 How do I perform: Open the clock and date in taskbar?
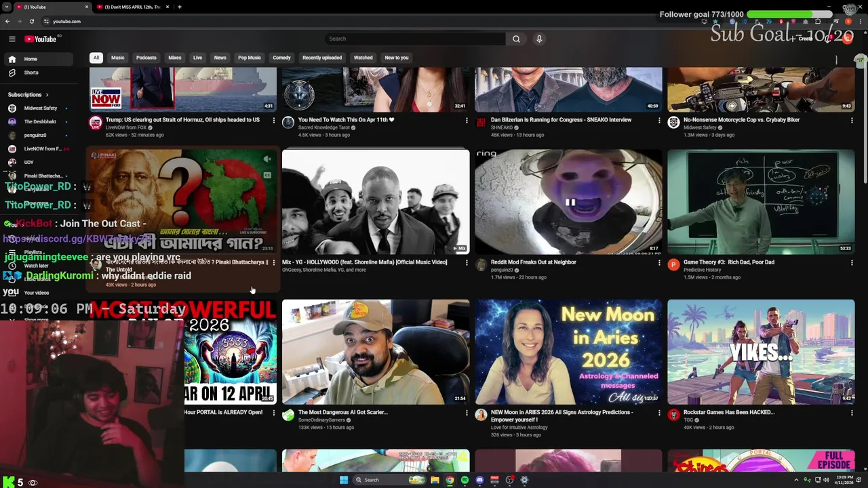845,480
